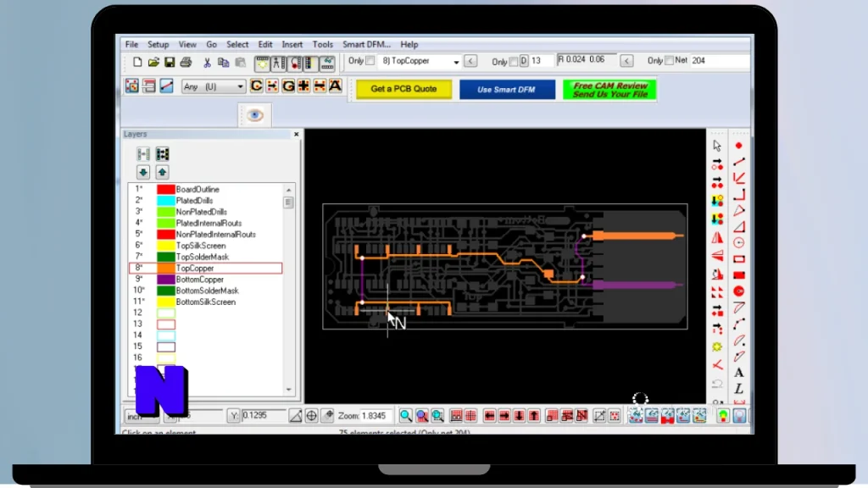The image size is (868, 488).
Task: Open the View menu
Action: pyautogui.click(x=187, y=44)
